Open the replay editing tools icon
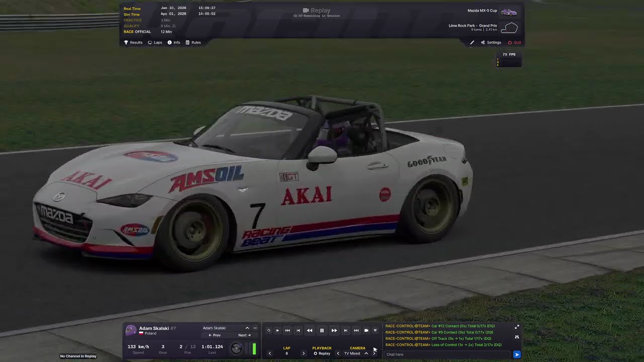644x362 pixels. (x=375, y=330)
